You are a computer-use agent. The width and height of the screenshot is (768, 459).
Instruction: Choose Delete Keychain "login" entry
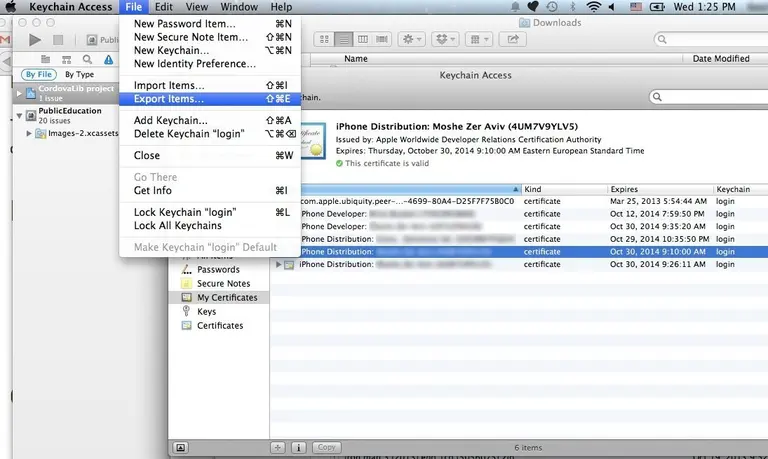(x=210, y=134)
